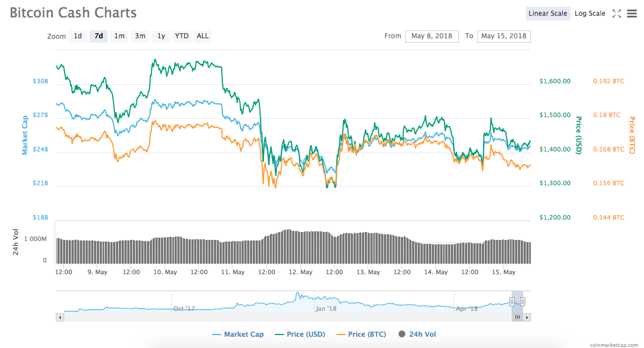Click the navigator right scroll arrow
The height and width of the screenshot is (348, 644).
tap(527, 318)
